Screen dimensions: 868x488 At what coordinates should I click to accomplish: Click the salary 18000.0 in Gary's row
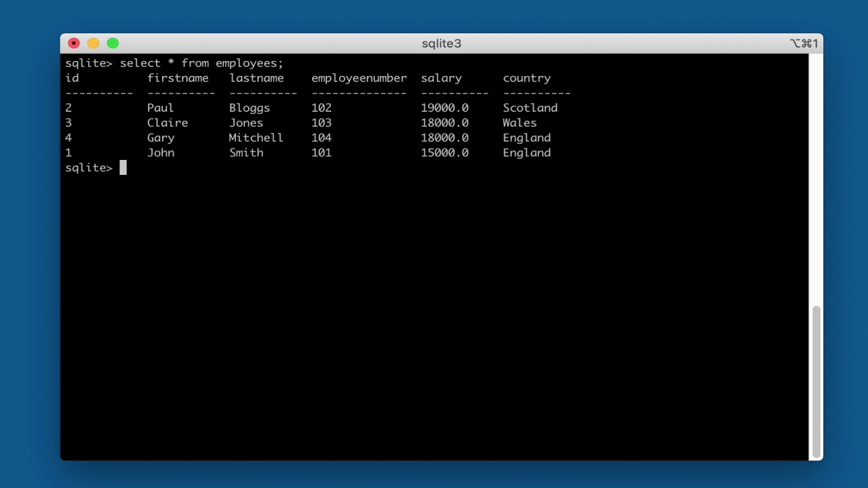[x=445, y=138]
